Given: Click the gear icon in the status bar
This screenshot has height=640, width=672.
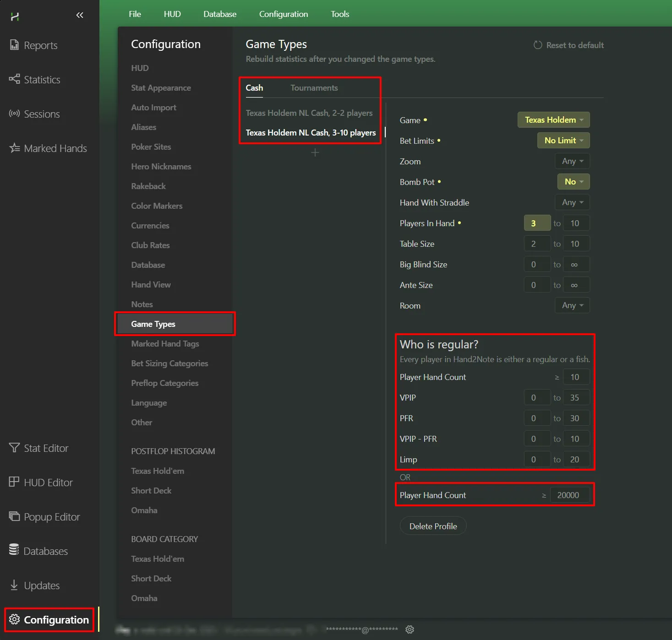Looking at the screenshot, I should tap(410, 629).
